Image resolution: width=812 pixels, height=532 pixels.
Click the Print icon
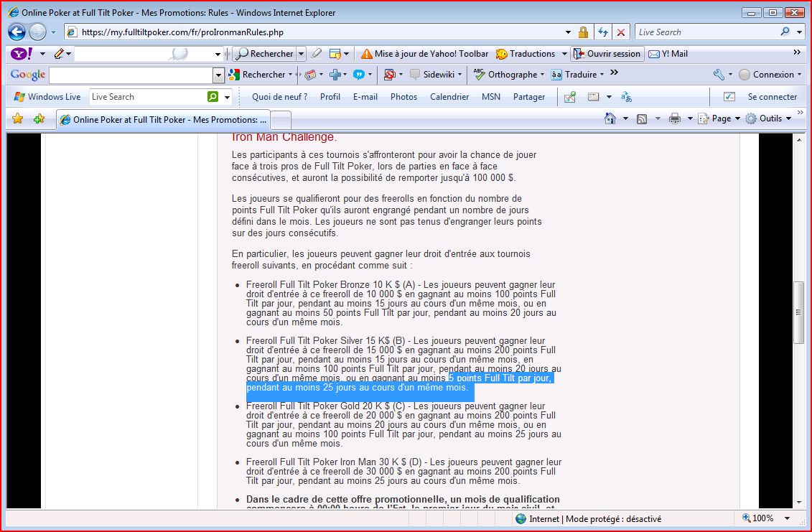pos(674,118)
